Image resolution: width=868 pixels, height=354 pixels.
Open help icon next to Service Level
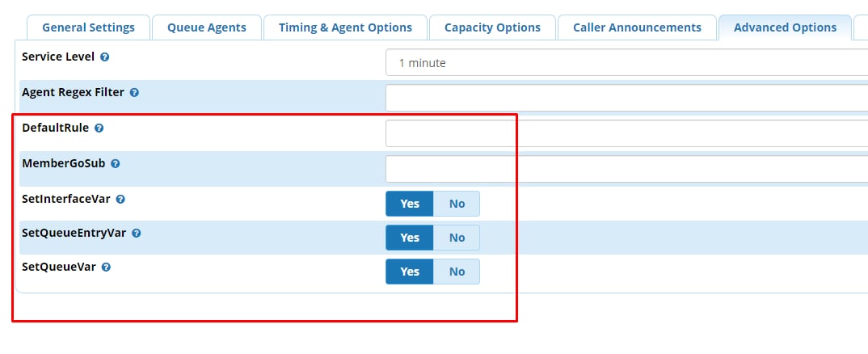click(104, 57)
